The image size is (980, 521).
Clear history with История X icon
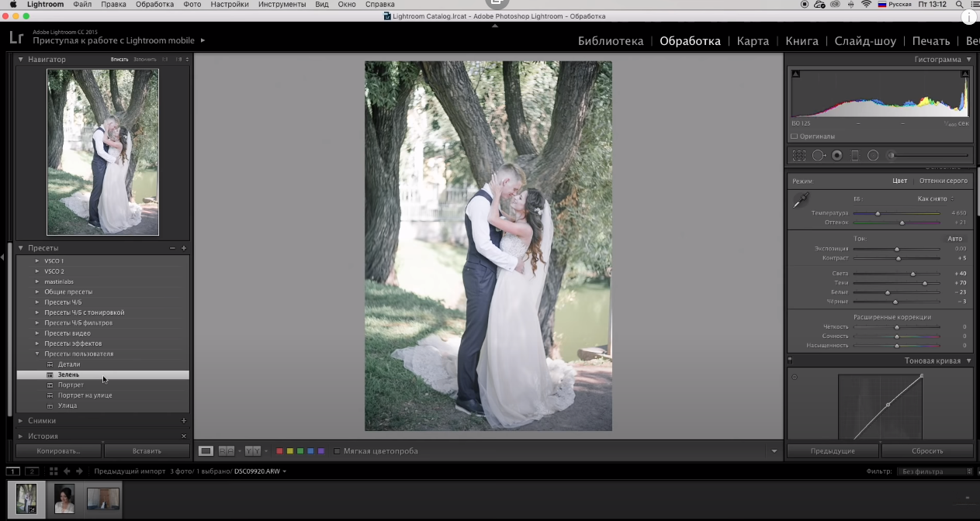click(x=184, y=436)
